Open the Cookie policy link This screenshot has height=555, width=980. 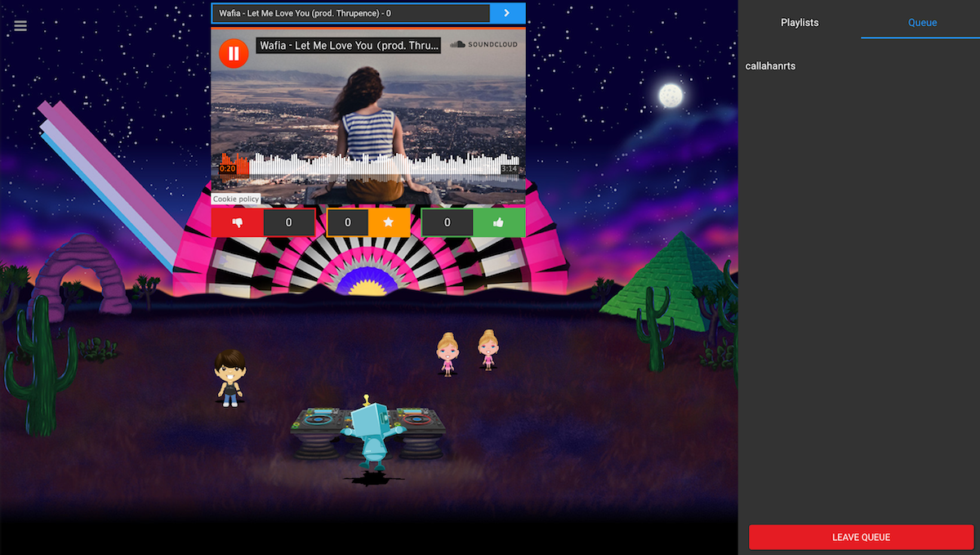pyautogui.click(x=236, y=199)
